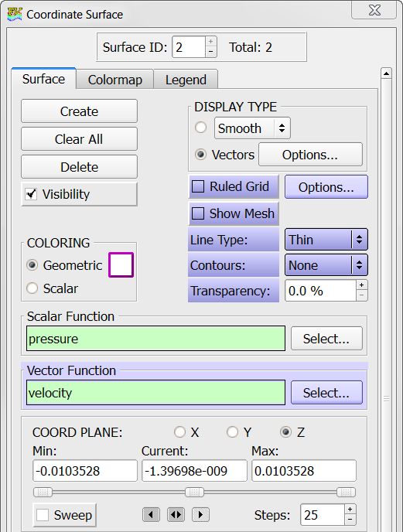The width and height of the screenshot is (403, 532).
Task: Open the Geometric color swatch
Action: 121,265
